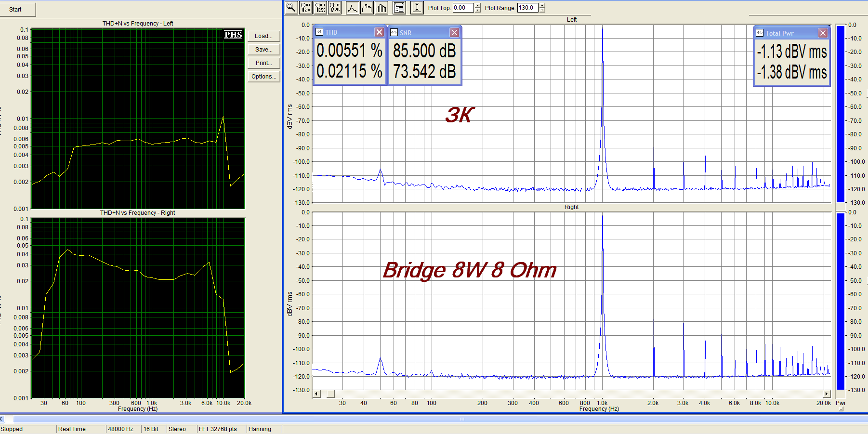Open the plot settings dialog icon

point(399,7)
